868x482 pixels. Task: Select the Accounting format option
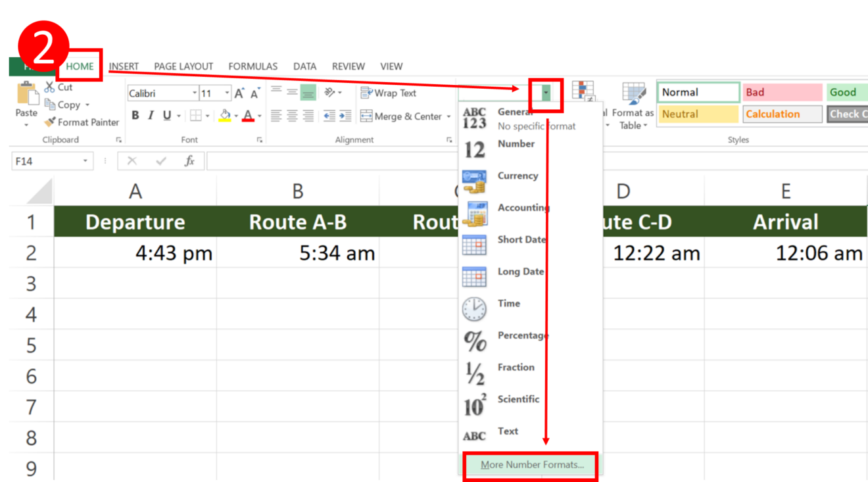coord(523,207)
